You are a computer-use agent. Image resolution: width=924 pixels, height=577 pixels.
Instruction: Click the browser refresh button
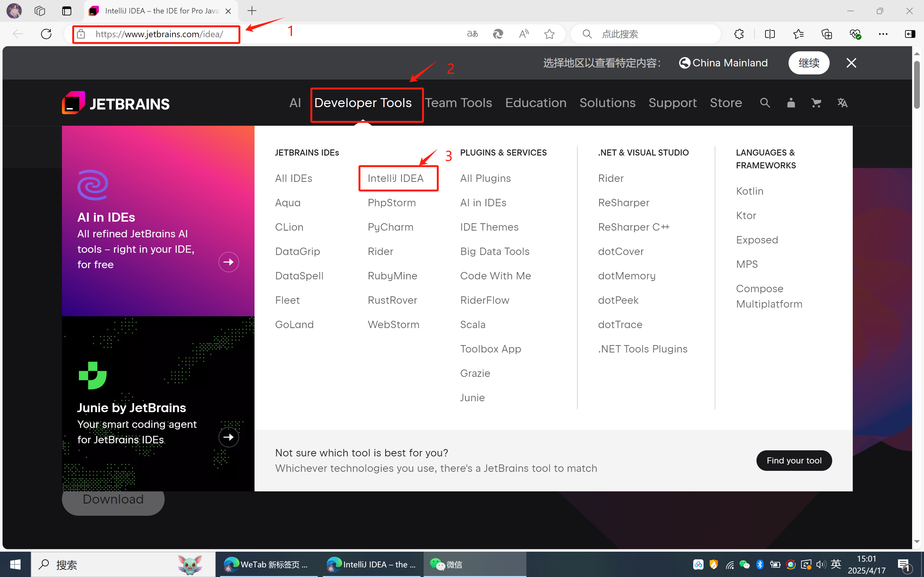tap(46, 34)
